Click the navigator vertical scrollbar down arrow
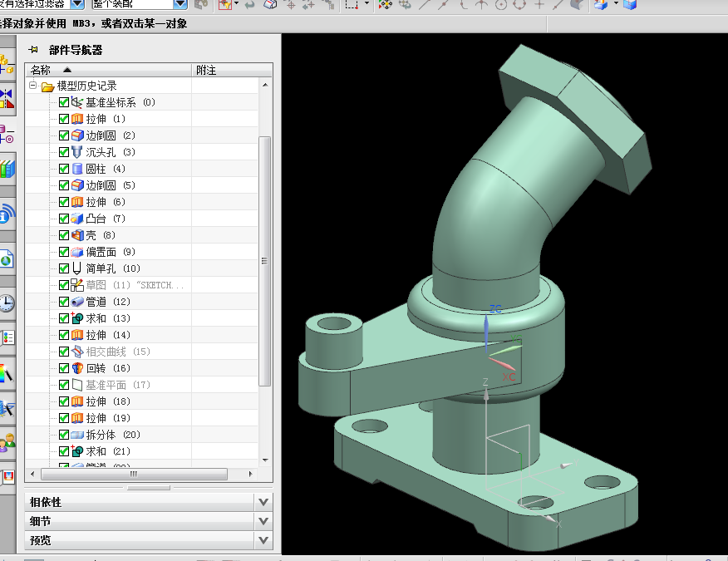This screenshot has height=561, width=728. click(x=266, y=460)
